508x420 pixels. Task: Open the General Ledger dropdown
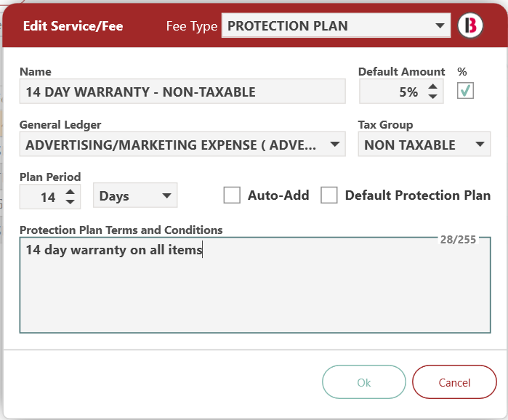(x=182, y=145)
